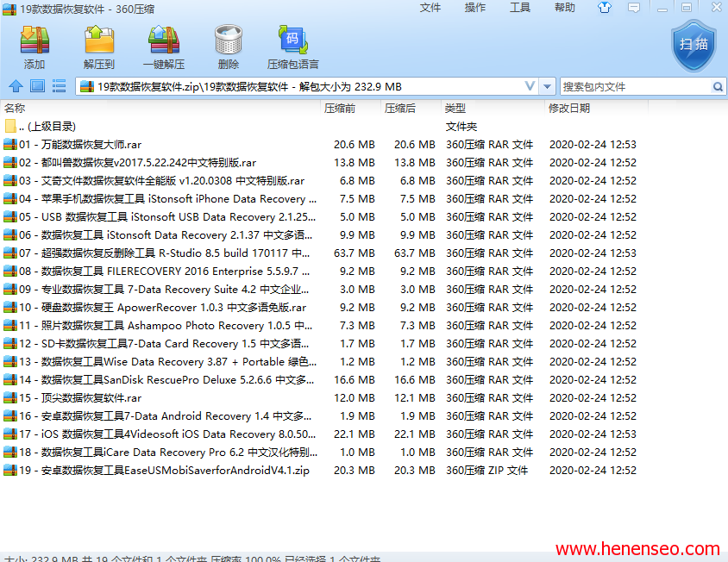
Task: Click the 22.1 MB 压缩前 size of file 17
Action: [355, 434]
